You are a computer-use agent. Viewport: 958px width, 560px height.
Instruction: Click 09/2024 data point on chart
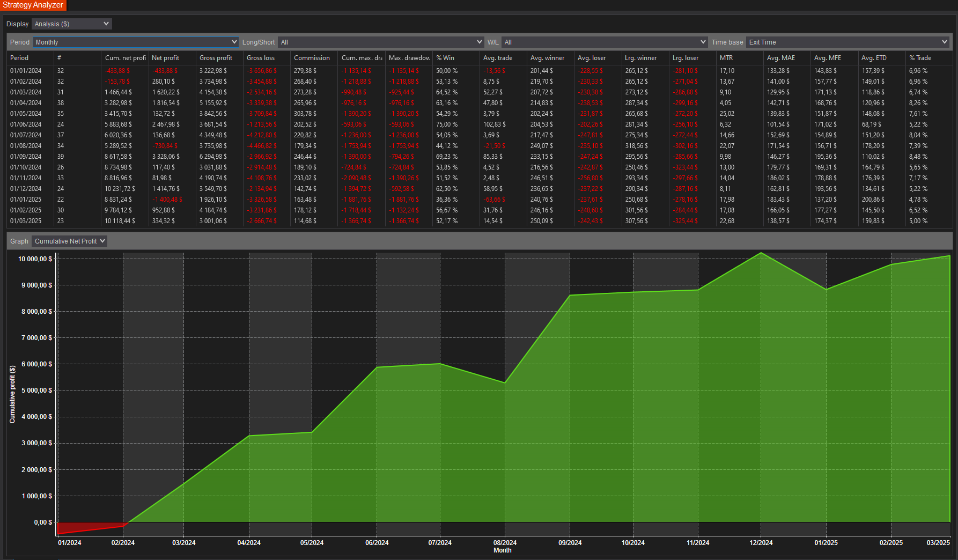pos(570,295)
